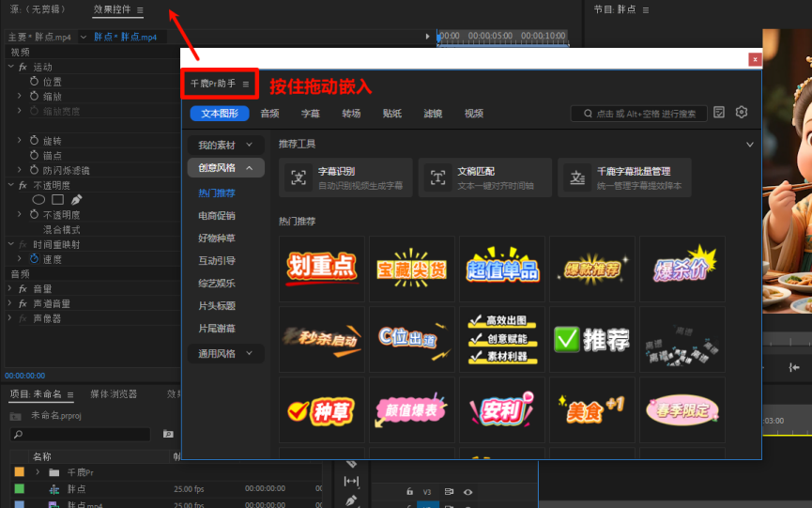The width and height of the screenshot is (812, 508).
Task: Toggle V3 track output eye
Action: pyautogui.click(x=467, y=492)
